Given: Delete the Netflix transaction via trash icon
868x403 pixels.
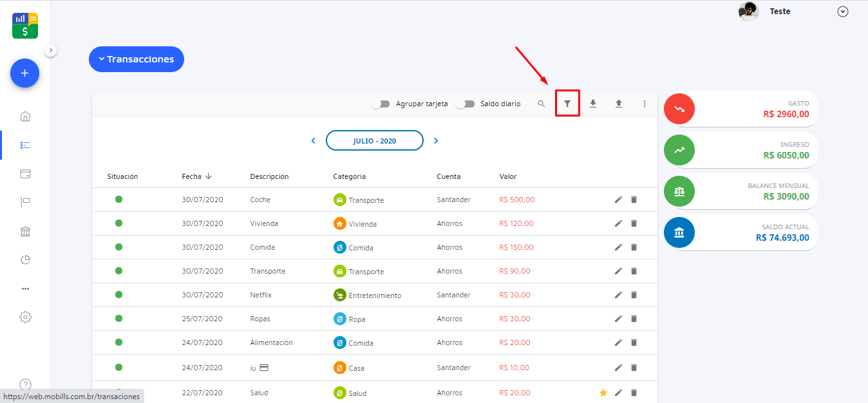Looking at the screenshot, I should [x=634, y=295].
